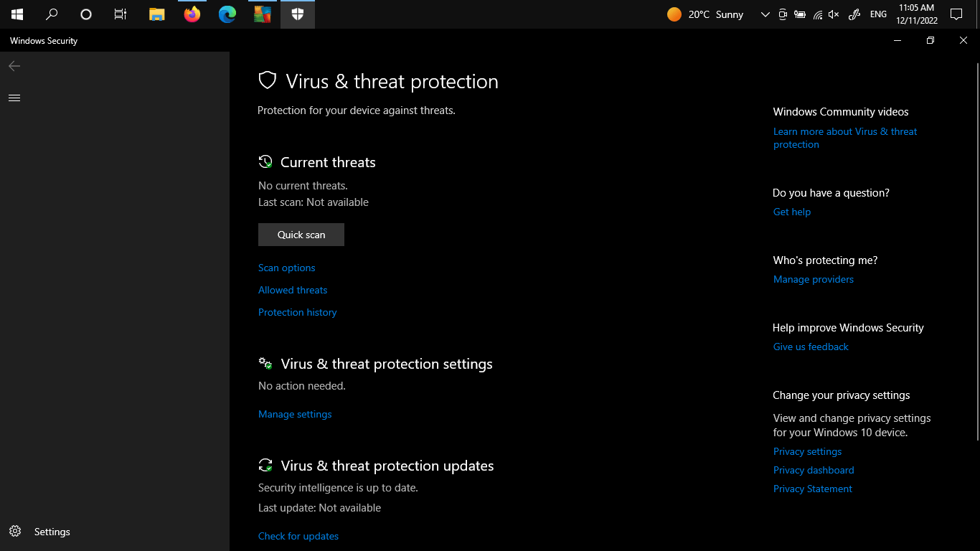
Task: Open File Explorer from the taskbar
Action: [157, 14]
